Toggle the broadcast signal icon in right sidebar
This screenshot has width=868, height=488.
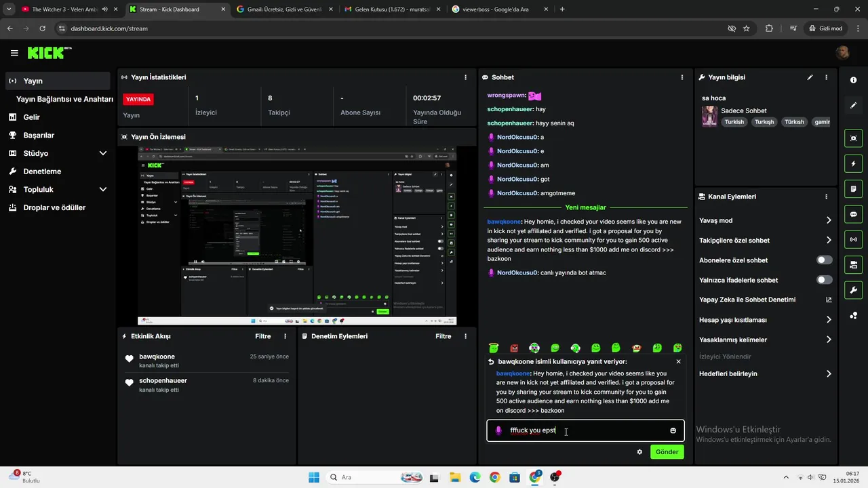click(853, 239)
